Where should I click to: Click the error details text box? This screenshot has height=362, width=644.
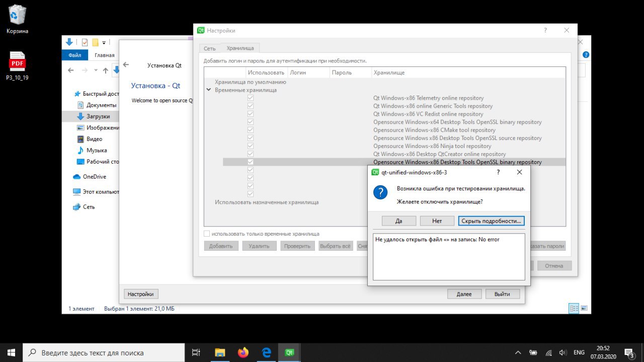449,257
